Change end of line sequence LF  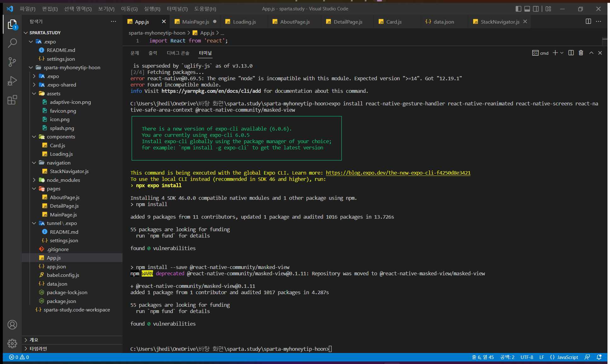[542, 357]
